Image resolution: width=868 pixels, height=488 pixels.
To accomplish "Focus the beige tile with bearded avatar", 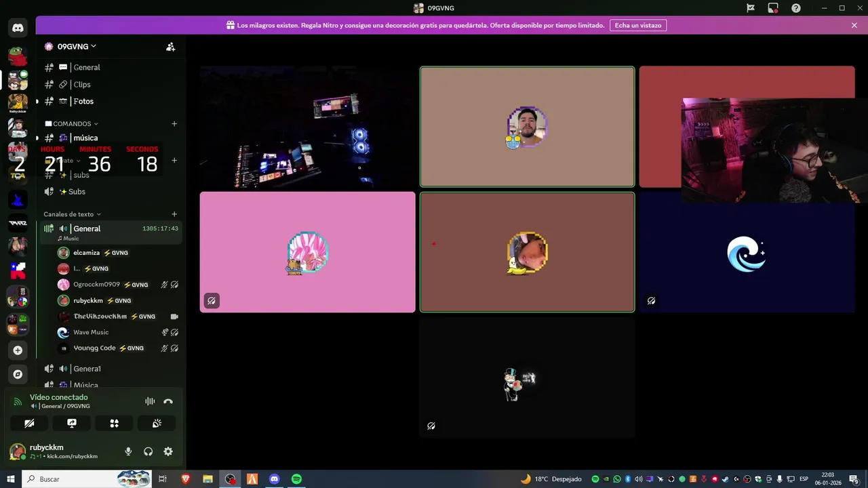I will click(x=527, y=127).
